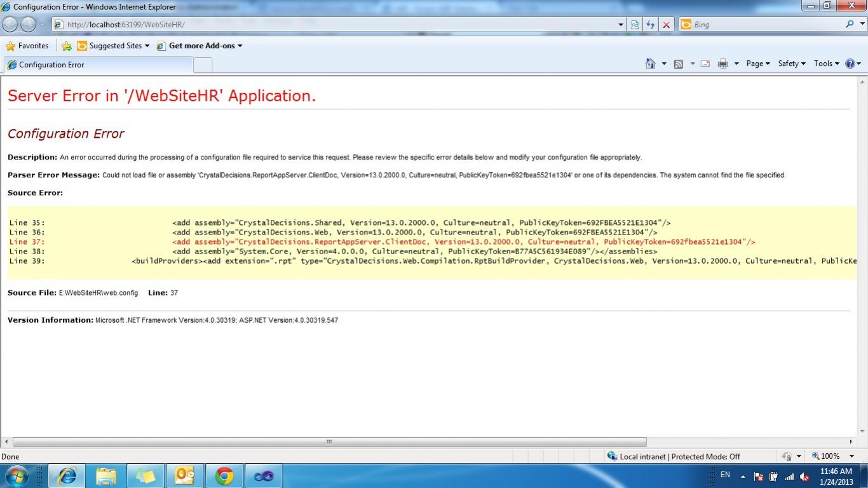868x488 pixels.
Task: Click the browser Forward button
Action: coord(28,24)
